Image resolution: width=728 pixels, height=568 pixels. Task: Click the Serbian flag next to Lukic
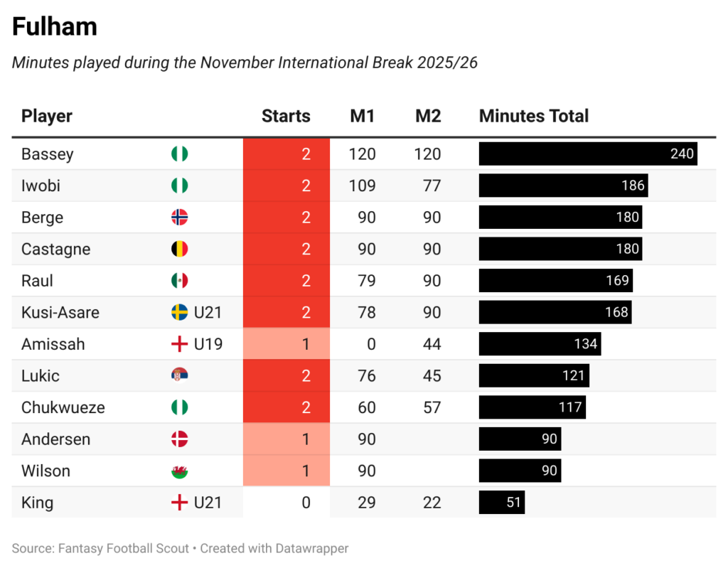pyautogui.click(x=179, y=376)
